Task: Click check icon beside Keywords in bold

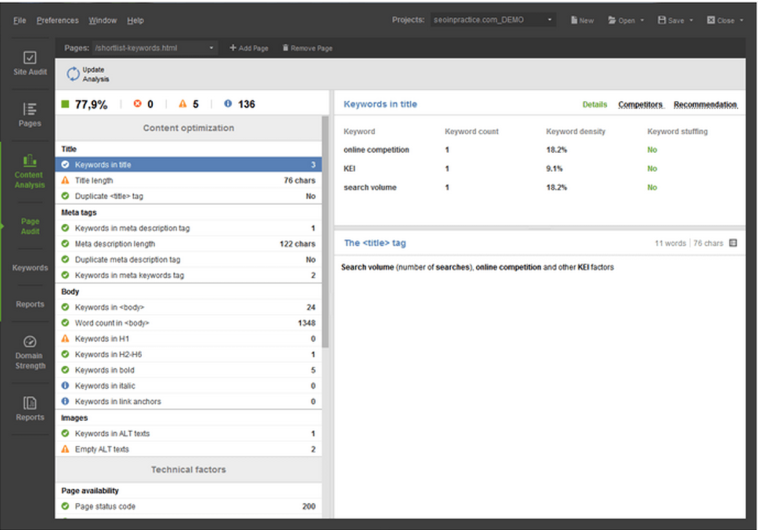Action: pyautogui.click(x=65, y=369)
